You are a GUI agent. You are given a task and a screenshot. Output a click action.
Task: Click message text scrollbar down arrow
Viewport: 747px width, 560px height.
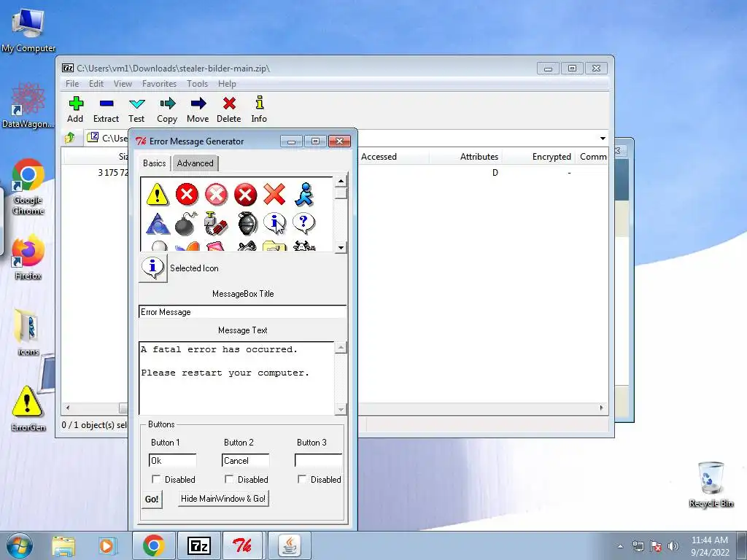[341, 409]
